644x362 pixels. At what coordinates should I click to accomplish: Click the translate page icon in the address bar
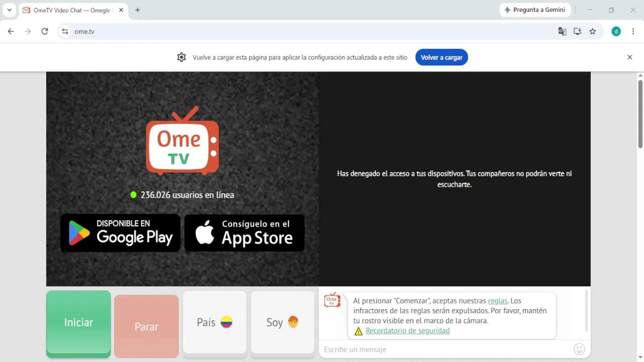[x=562, y=31]
